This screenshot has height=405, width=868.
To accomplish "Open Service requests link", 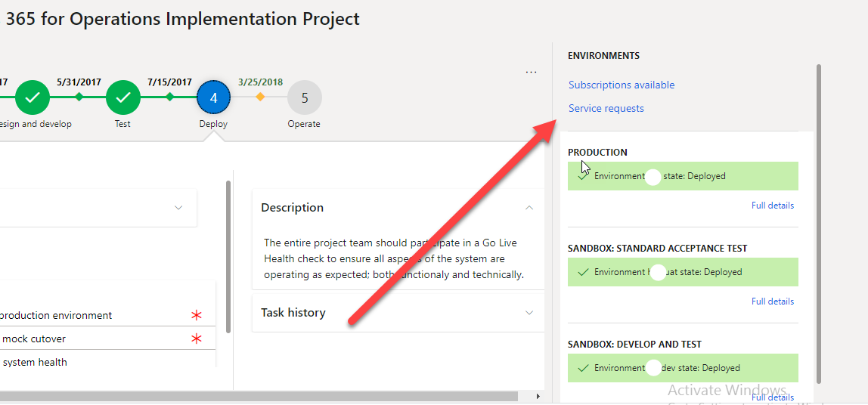I will (606, 109).
